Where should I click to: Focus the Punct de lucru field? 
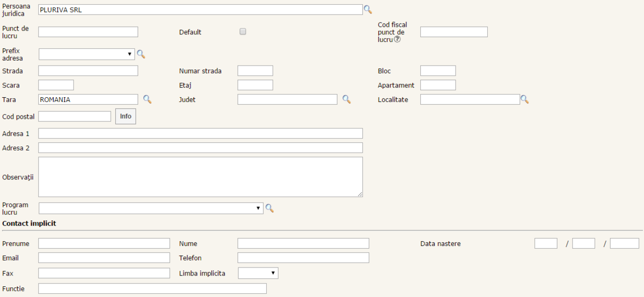pyautogui.click(x=88, y=32)
